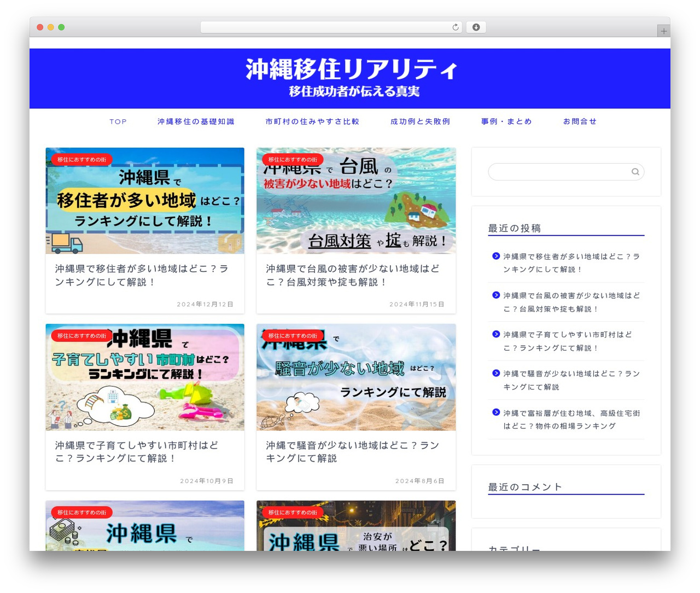700x593 pixels.
Task: Click category tag on 子育て article card
Action: tap(82, 336)
